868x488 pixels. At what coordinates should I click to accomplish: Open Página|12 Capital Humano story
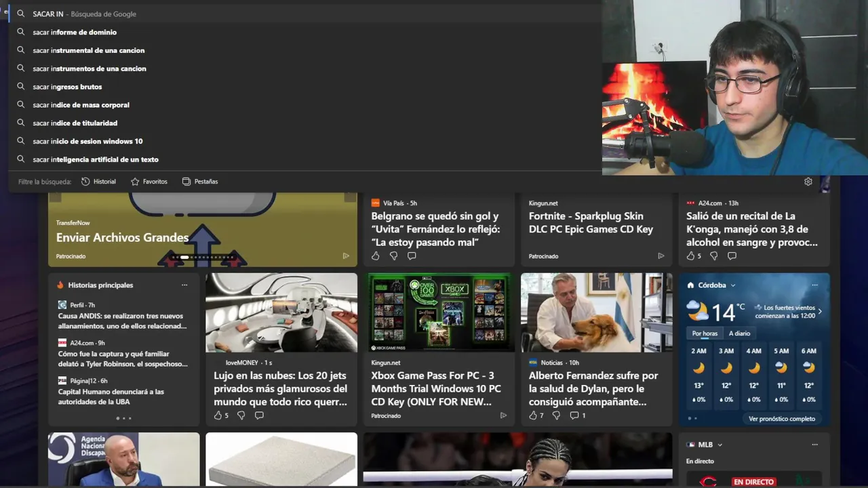pyautogui.click(x=111, y=397)
